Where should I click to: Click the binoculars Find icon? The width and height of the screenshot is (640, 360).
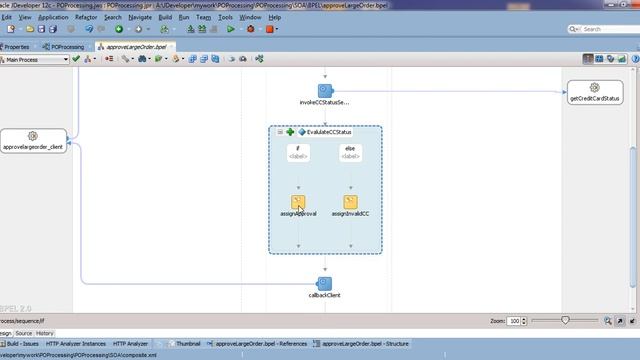click(x=142, y=59)
